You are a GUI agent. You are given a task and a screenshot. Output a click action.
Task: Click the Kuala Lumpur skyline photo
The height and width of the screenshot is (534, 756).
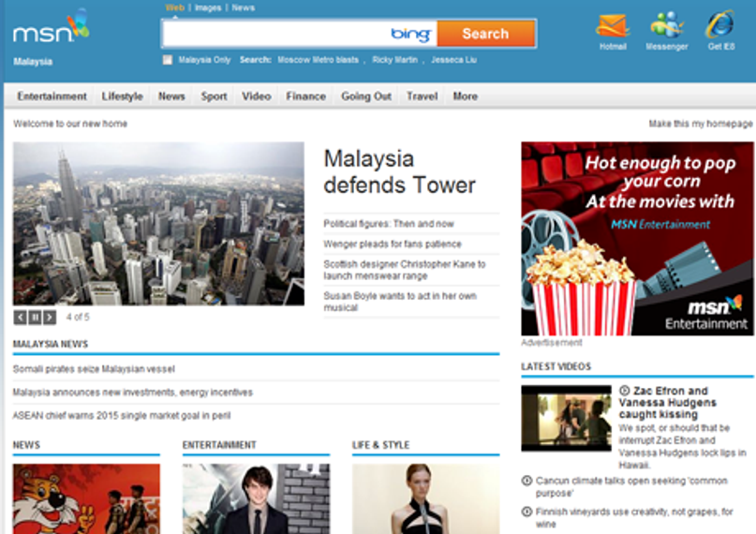click(x=158, y=224)
